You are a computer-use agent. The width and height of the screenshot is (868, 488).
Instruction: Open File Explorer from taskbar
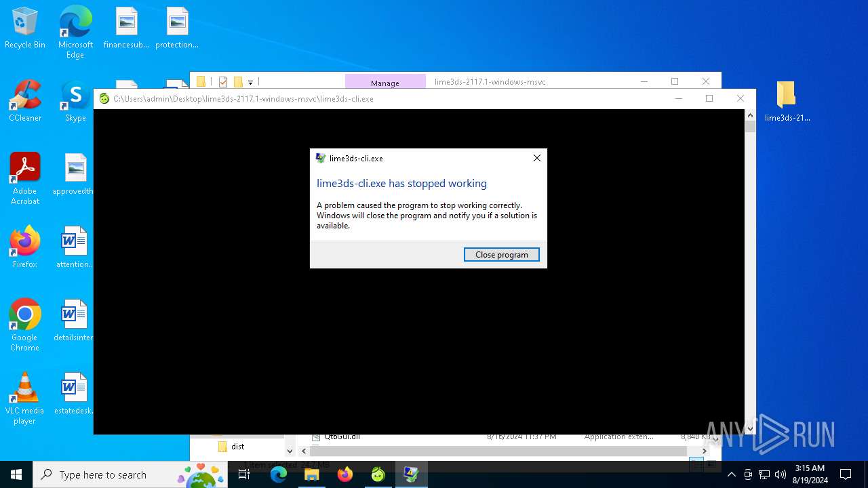point(312,474)
